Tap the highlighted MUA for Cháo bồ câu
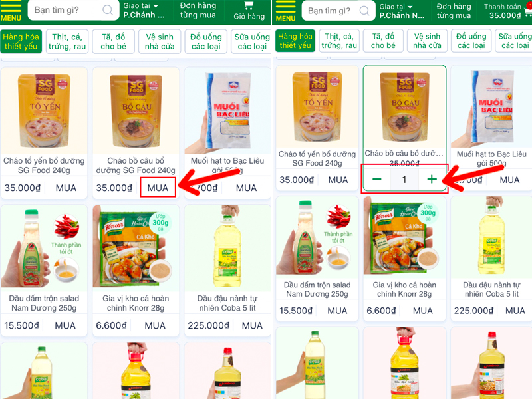 [158, 188]
